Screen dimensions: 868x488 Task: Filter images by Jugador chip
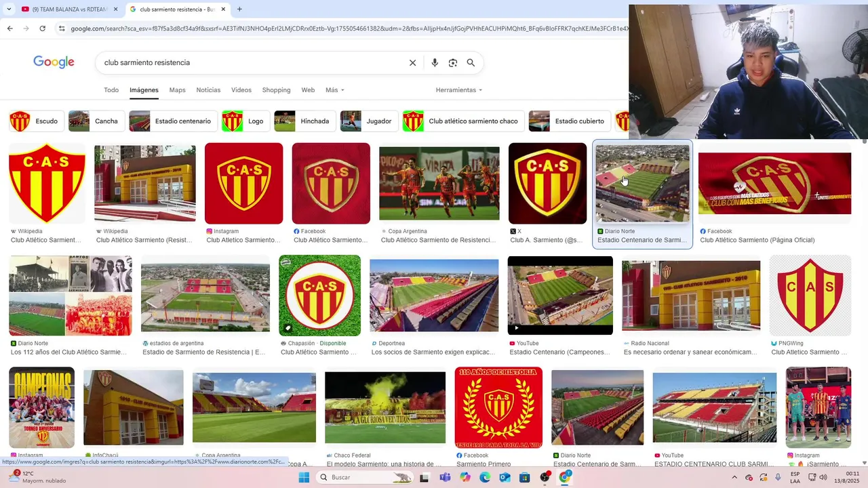click(x=369, y=121)
